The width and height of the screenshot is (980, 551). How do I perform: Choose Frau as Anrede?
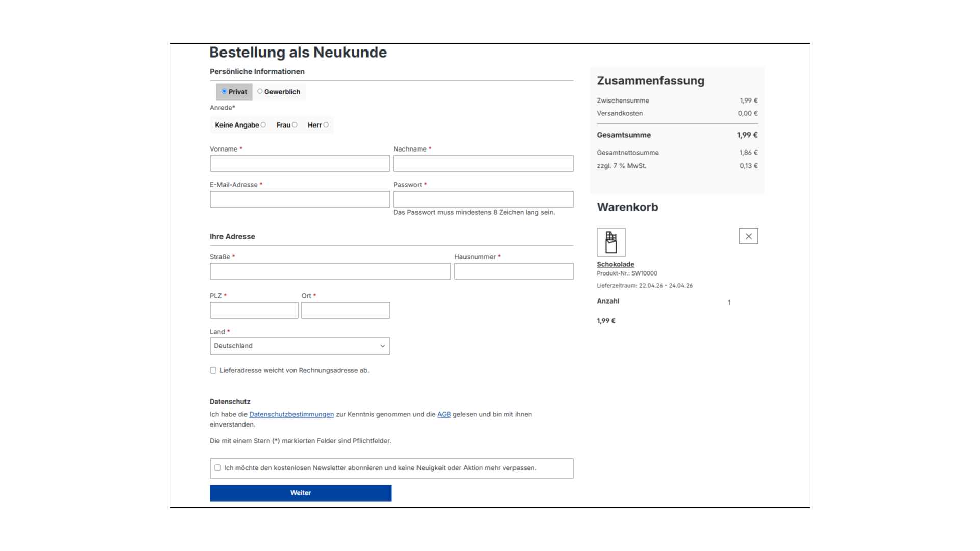(x=295, y=124)
